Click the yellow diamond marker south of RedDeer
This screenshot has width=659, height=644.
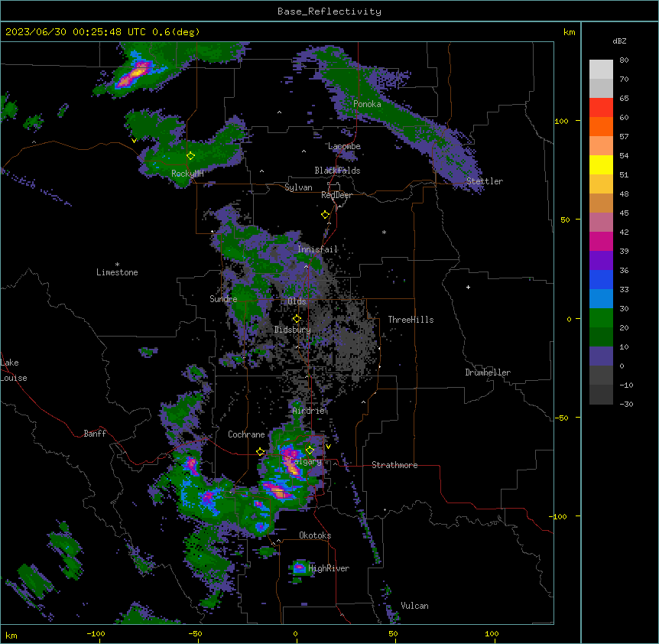[326, 215]
